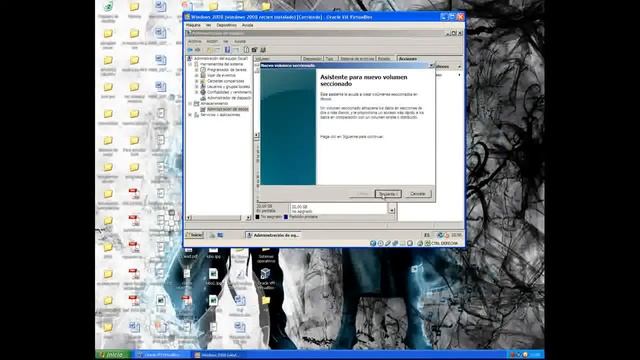This screenshot has height=360, width=640.
Task: Click the Disposición column header
Action: point(312,59)
